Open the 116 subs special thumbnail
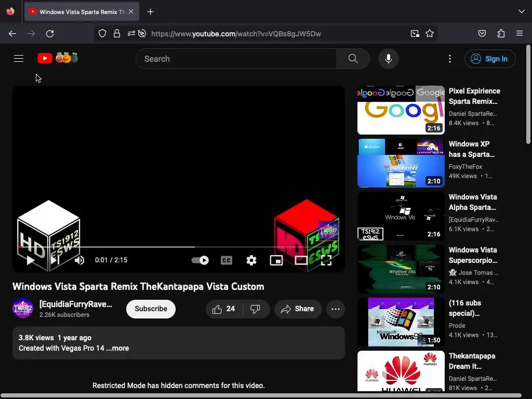 pyautogui.click(x=401, y=322)
